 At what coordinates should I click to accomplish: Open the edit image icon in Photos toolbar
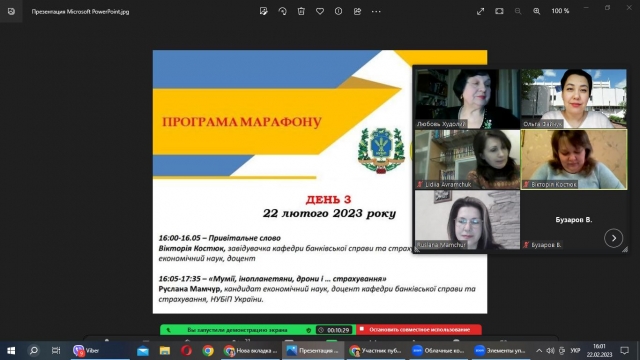click(x=264, y=11)
